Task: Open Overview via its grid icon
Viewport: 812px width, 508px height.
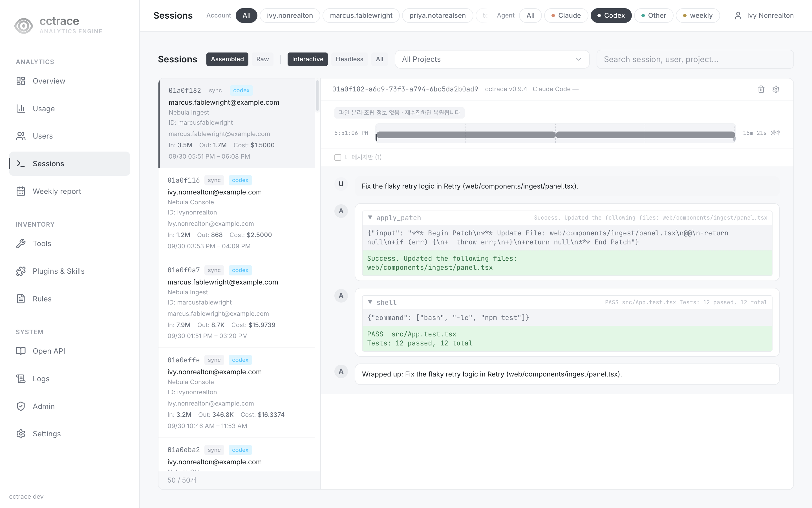Action: tap(21, 81)
